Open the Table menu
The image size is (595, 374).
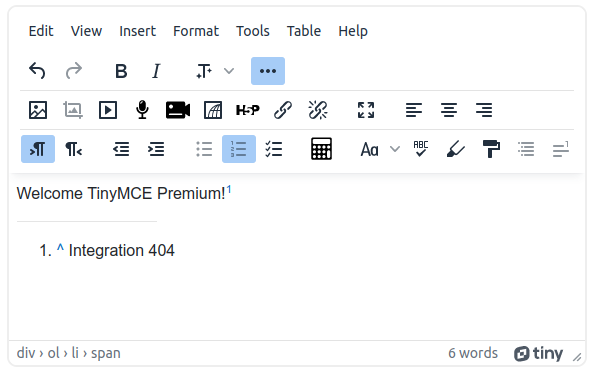304,31
